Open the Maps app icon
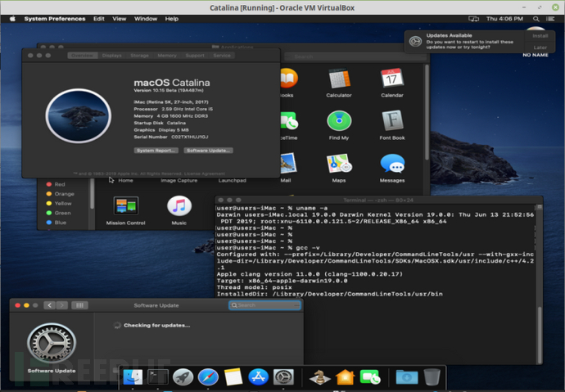 pyautogui.click(x=339, y=164)
